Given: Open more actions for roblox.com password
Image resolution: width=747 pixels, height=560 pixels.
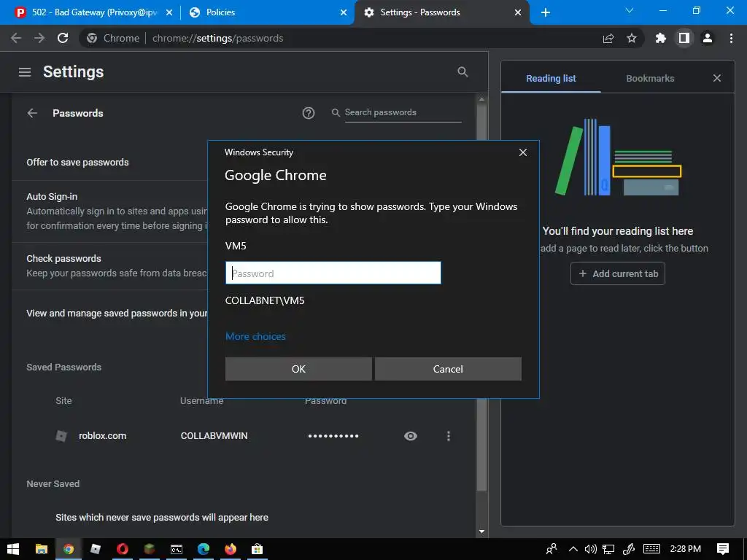Looking at the screenshot, I should pos(449,436).
